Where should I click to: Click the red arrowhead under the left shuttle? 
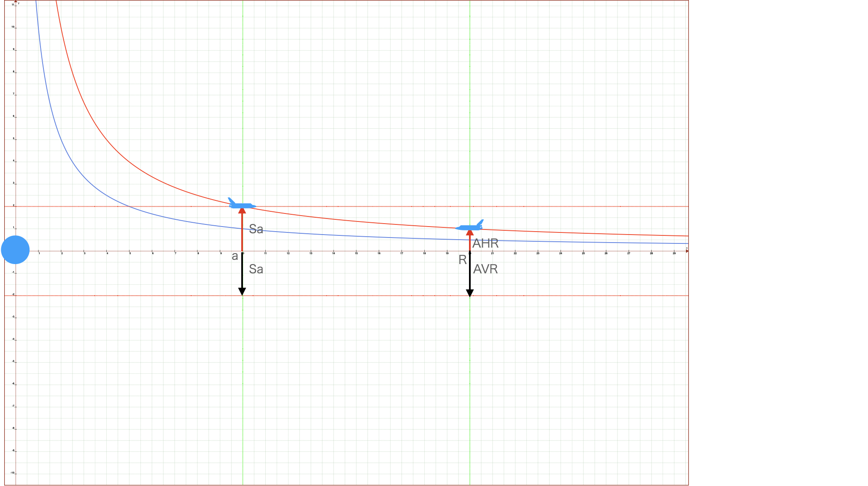point(242,211)
